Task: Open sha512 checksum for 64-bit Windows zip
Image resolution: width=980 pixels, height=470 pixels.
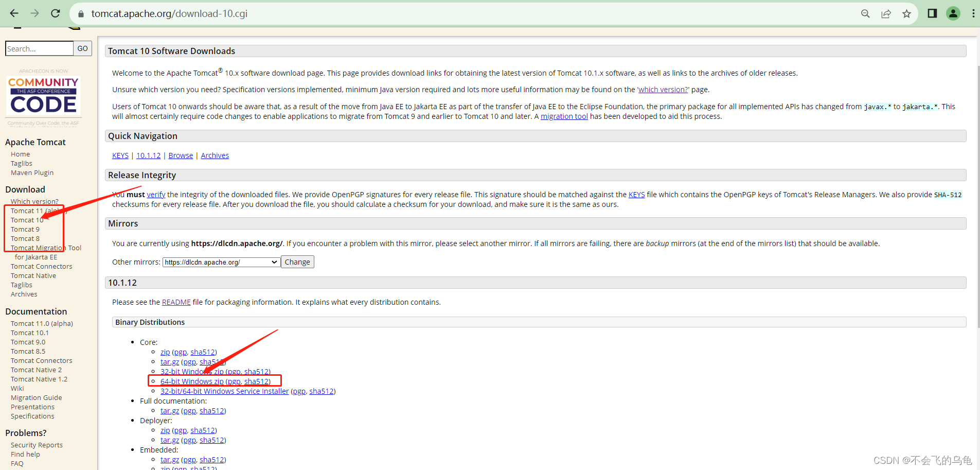Action: coord(257,381)
